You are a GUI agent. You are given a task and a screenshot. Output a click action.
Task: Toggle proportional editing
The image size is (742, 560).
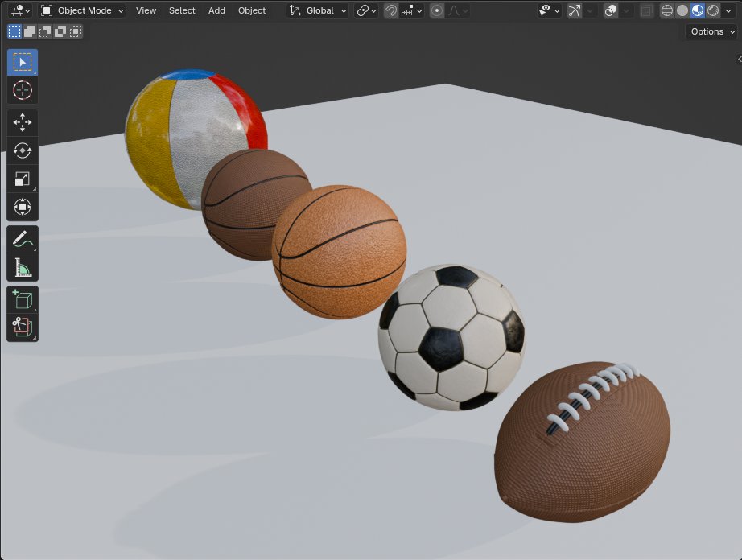pos(437,10)
